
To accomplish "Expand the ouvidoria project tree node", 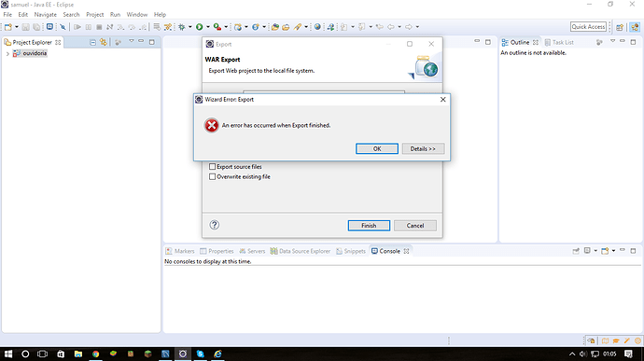I will pyautogui.click(x=7, y=53).
